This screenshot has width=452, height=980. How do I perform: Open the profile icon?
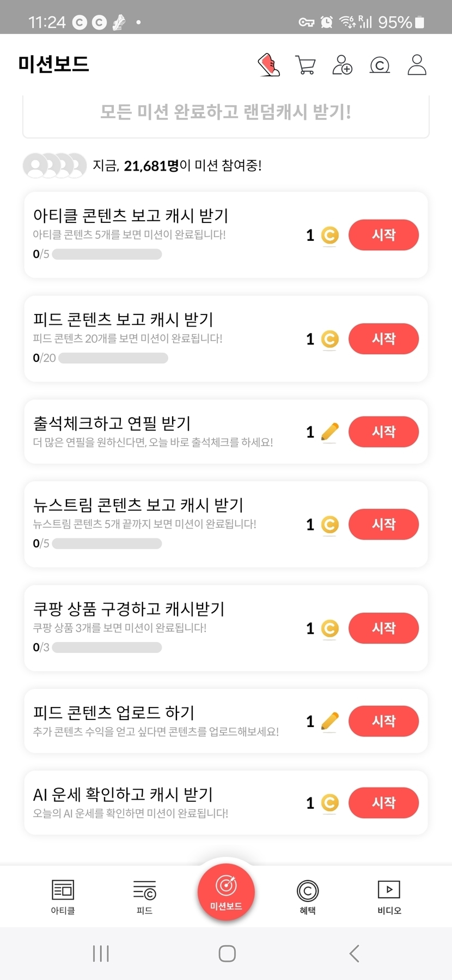tap(417, 65)
